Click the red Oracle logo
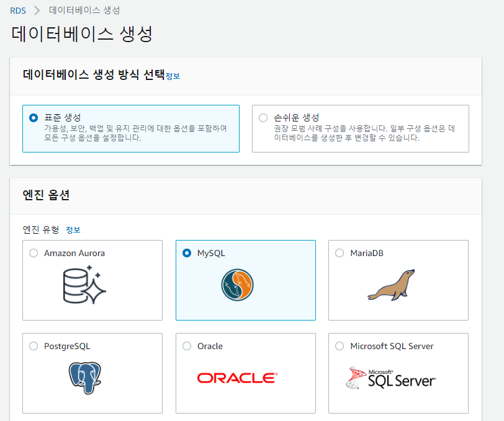Viewport: 504px width, 421px height. point(237,378)
